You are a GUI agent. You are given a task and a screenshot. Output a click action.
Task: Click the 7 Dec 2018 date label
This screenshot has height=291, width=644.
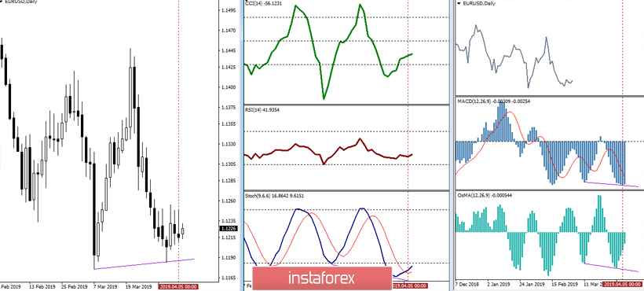tap(467, 284)
